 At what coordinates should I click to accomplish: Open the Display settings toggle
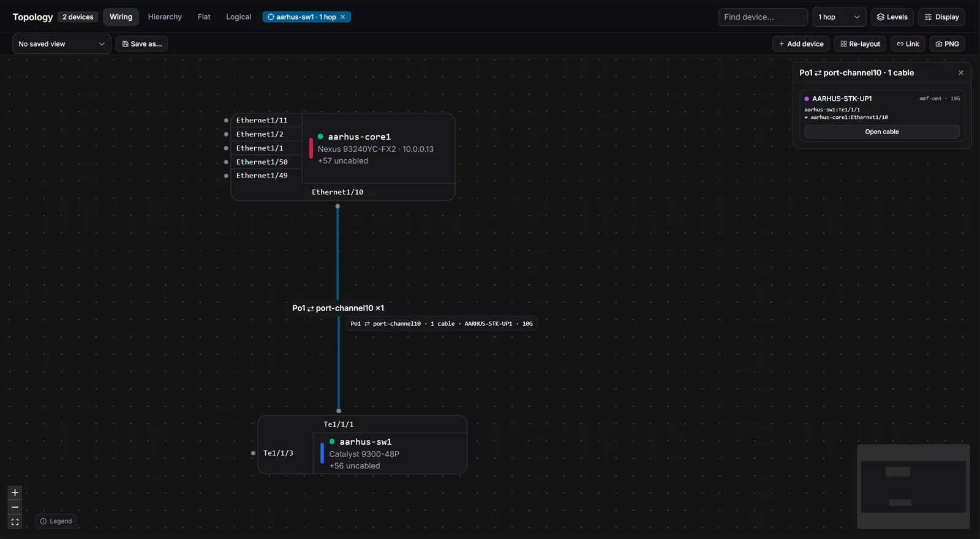[941, 17]
